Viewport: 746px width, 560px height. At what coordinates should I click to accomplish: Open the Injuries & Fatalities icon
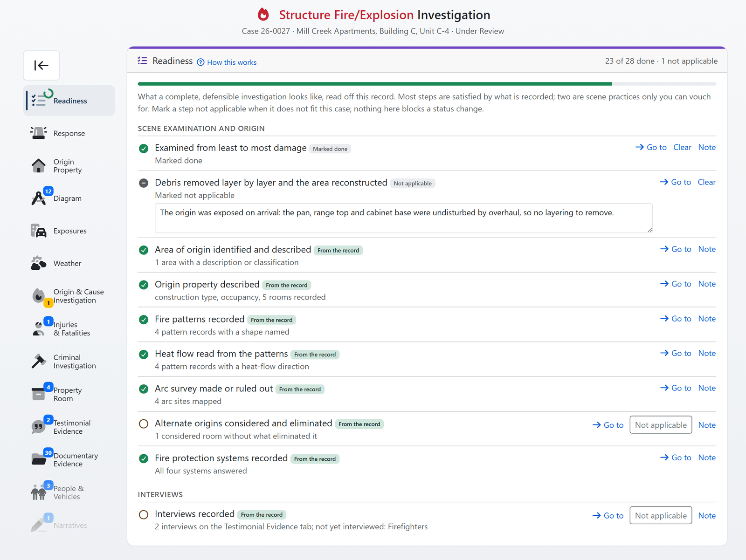[39, 329]
